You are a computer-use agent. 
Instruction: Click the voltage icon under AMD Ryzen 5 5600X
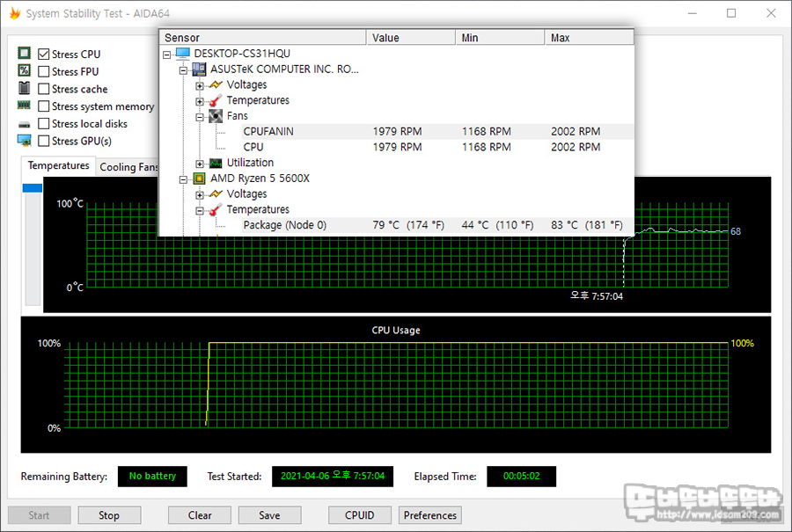[x=216, y=193]
